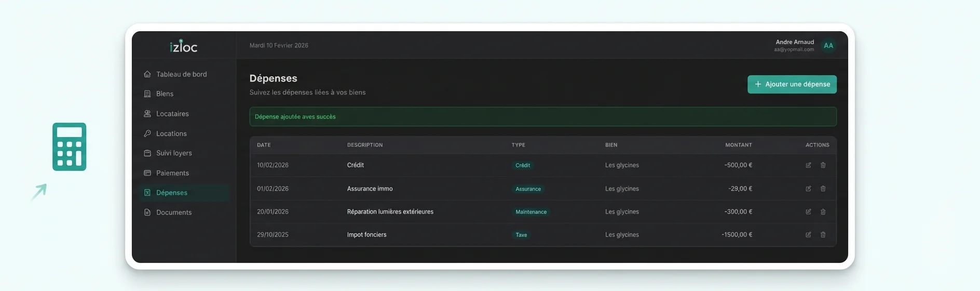Click the Locations key icon
The height and width of the screenshot is (291, 980).
[x=147, y=134]
